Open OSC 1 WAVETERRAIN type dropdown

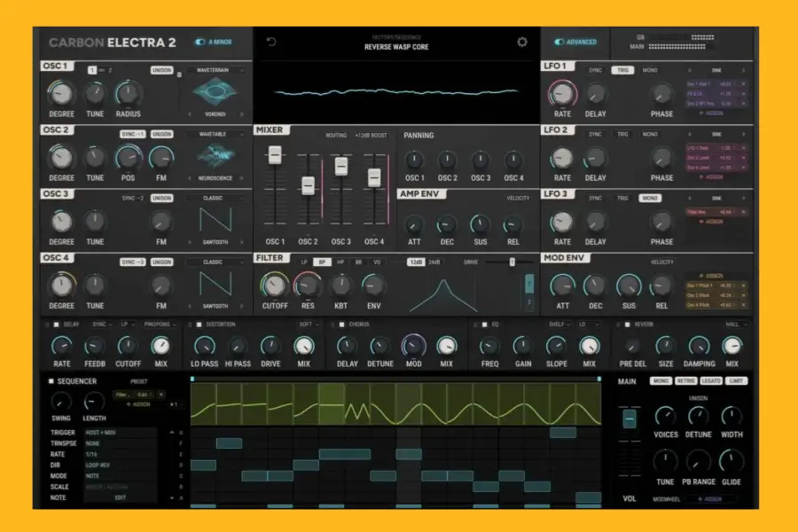tap(215, 70)
